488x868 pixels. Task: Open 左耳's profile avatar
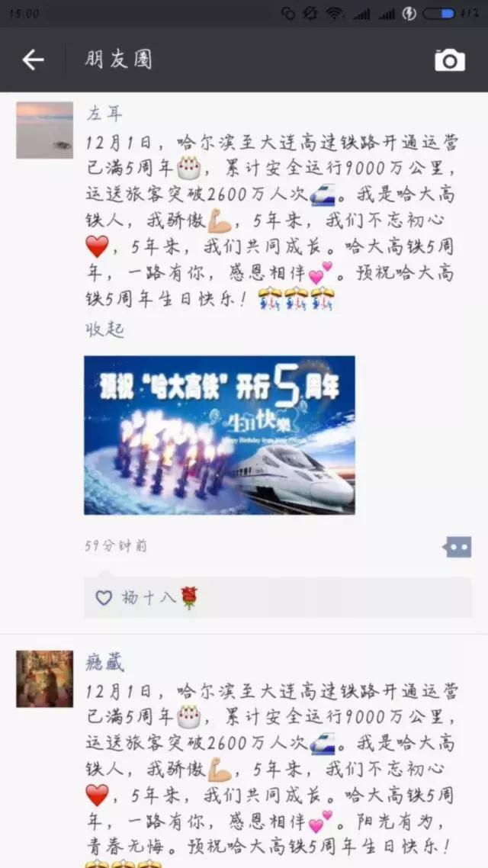[44, 130]
